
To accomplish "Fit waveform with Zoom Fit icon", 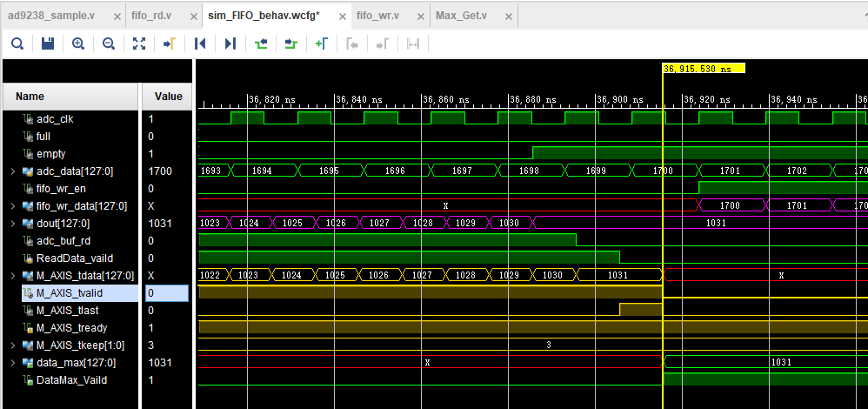I will coord(139,44).
